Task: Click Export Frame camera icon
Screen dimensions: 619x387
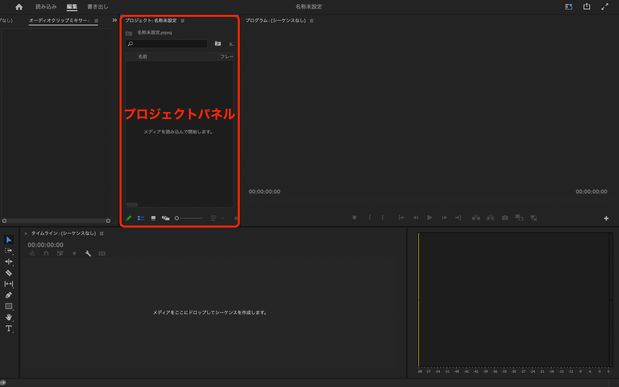Action: click(x=505, y=218)
